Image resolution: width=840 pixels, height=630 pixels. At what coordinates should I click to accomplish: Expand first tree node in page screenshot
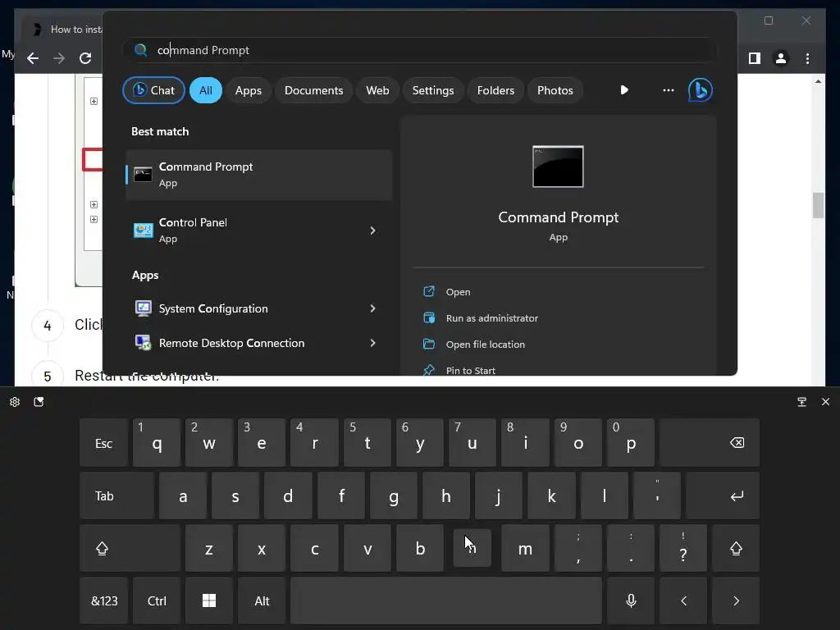coord(94,101)
